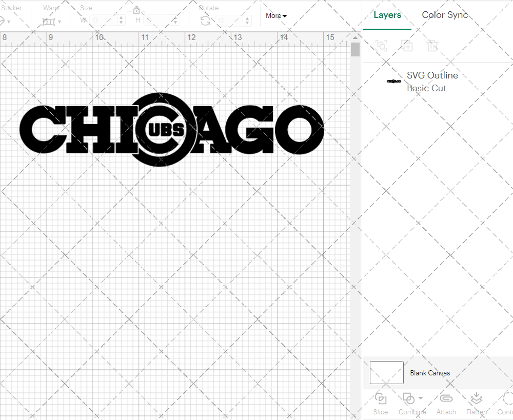Delete the selected layer with trash icon
The height and width of the screenshot is (420, 513).
[x=432, y=46]
